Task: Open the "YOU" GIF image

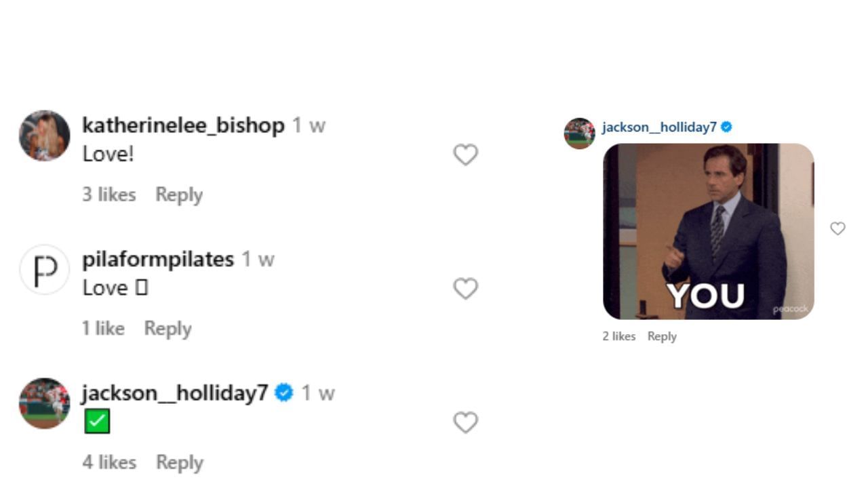Action: coord(708,231)
